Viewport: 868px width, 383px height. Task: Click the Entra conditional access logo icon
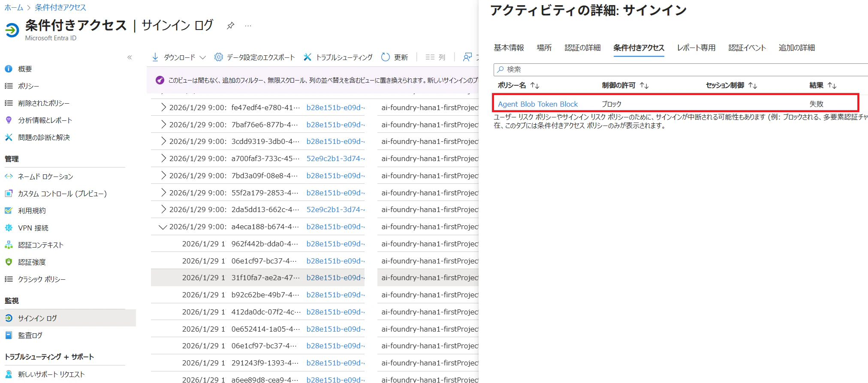click(12, 30)
